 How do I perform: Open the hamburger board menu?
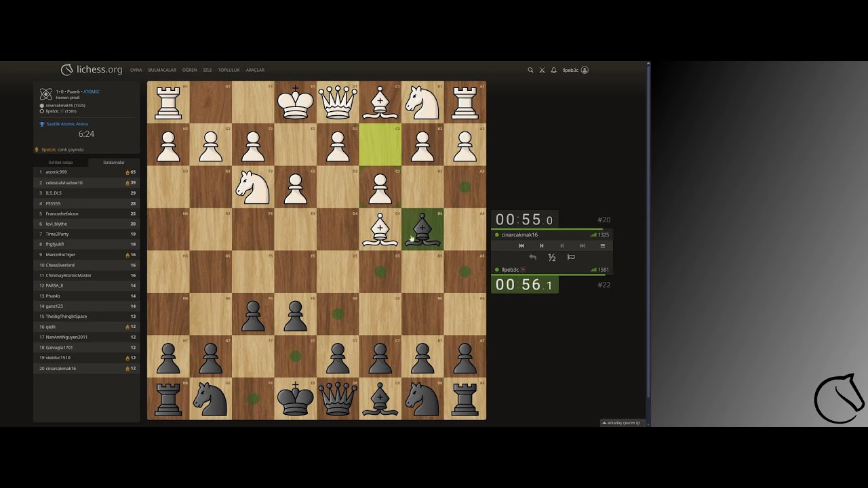tap(602, 245)
